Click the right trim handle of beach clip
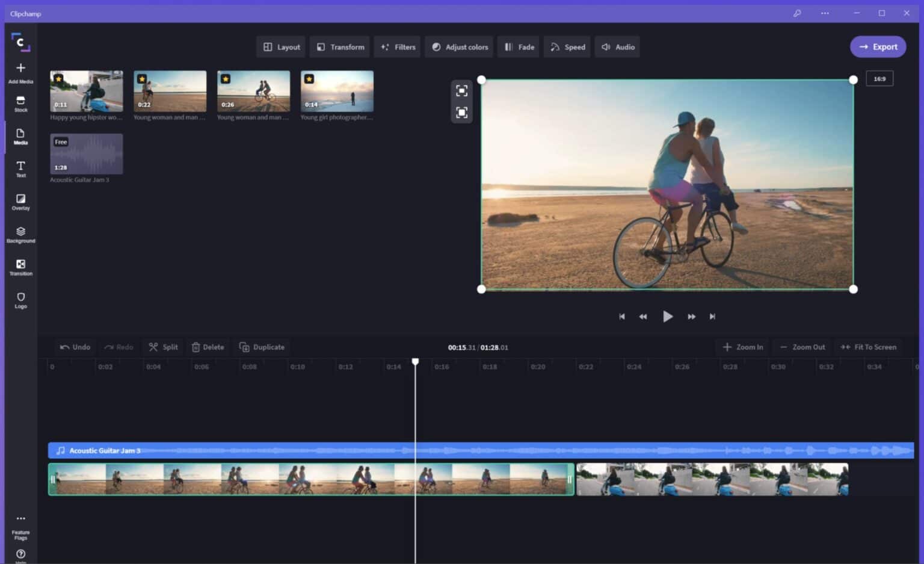The width and height of the screenshot is (924, 564). tap(570, 479)
